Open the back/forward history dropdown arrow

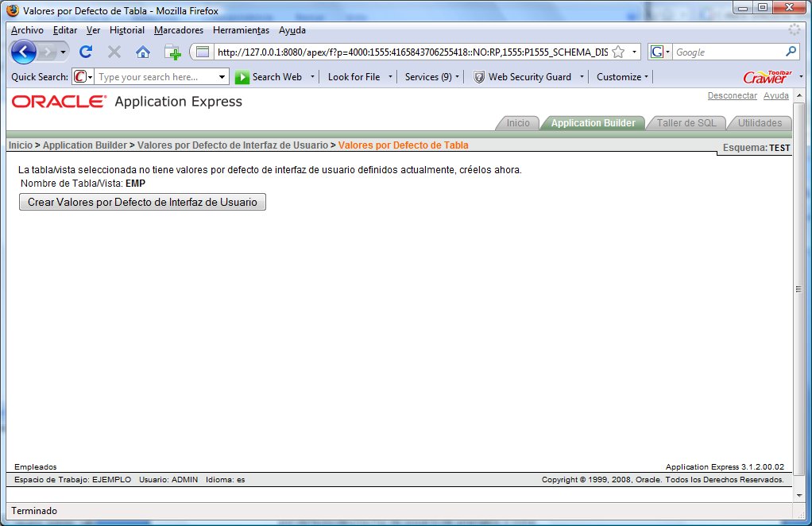click(x=63, y=52)
